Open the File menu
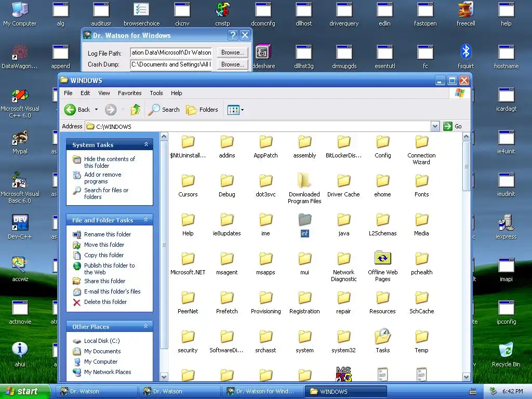 (68, 93)
